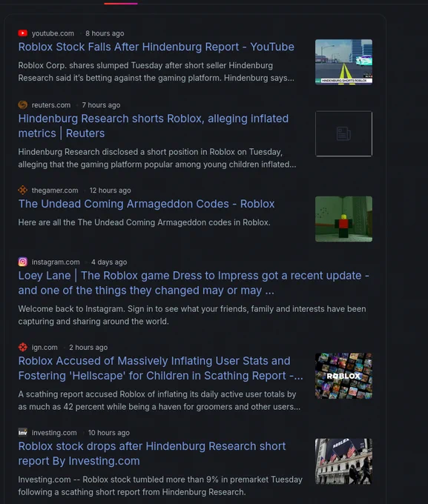This screenshot has width=428, height=504.
Task: Click the instagram.com source label
Action: point(56,262)
